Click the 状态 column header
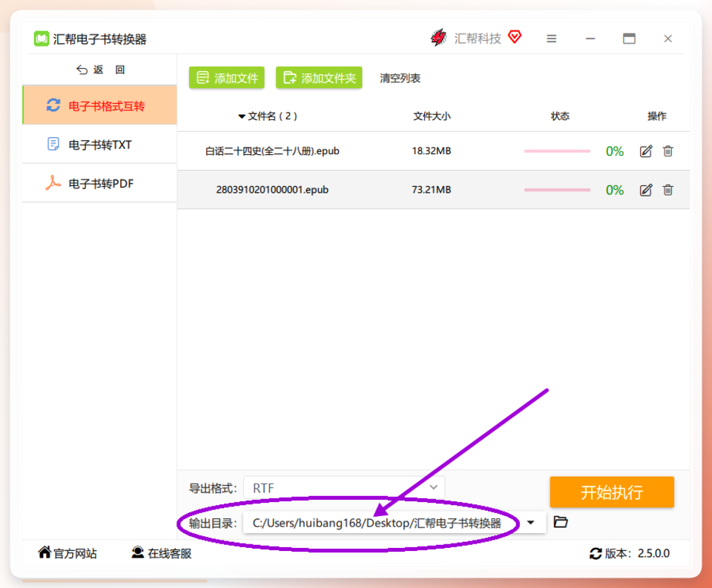Viewport: 712px width, 588px height. [560, 116]
